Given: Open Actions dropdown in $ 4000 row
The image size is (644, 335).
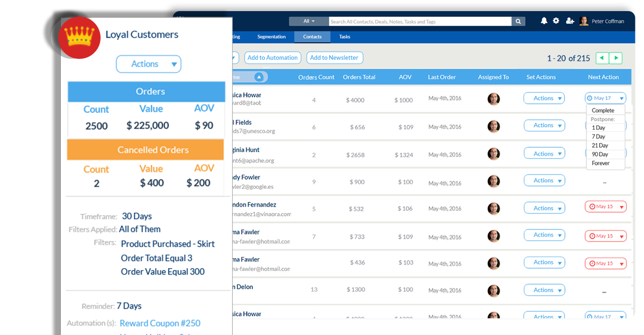Looking at the screenshot, I should [x=544, y=98].
